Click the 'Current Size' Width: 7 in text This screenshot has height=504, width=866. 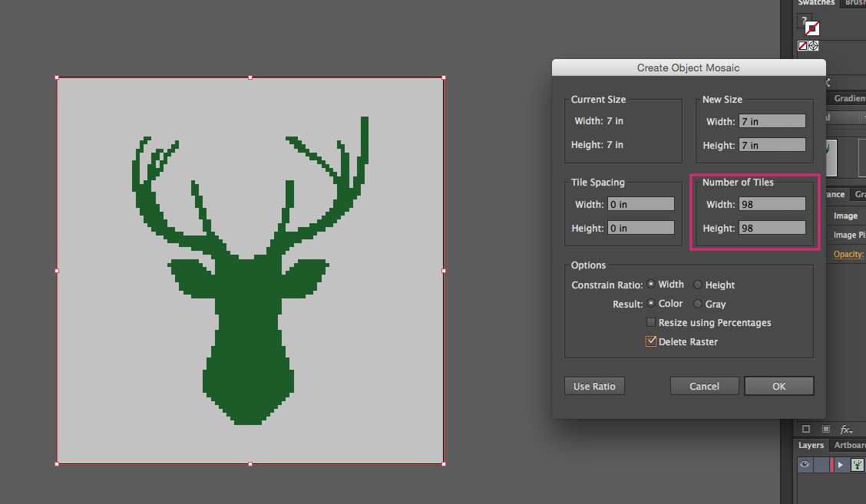point(599,121)
